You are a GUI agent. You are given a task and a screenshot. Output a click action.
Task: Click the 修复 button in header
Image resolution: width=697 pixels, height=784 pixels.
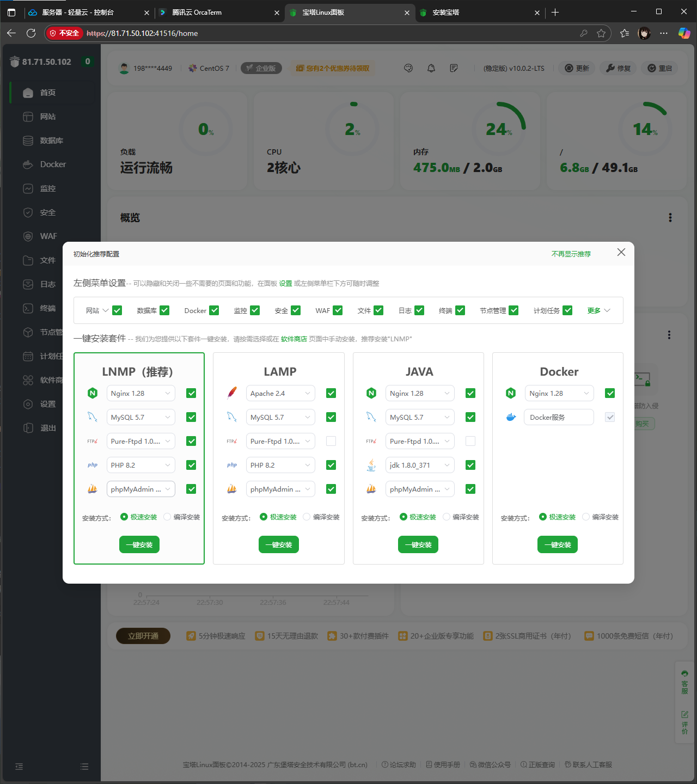pyautogui.click(x=619, y=68)
